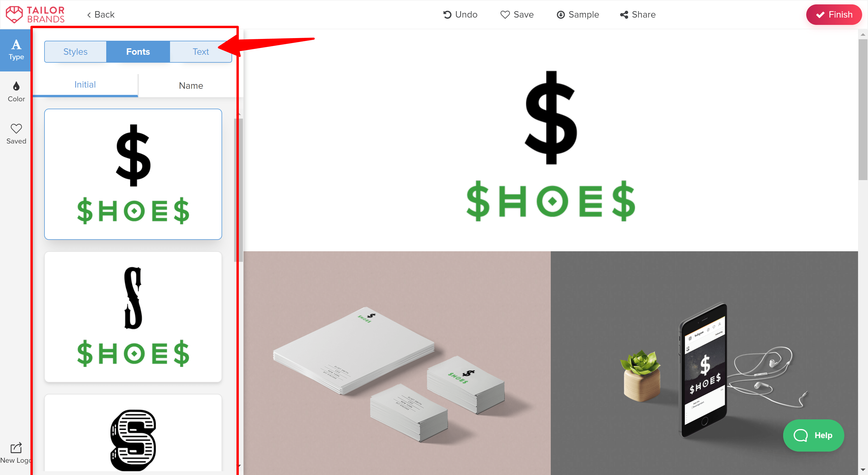Viewport: 868px width, 475px height.
Task: Open the Help chat widget
Action: click(814, 435)
